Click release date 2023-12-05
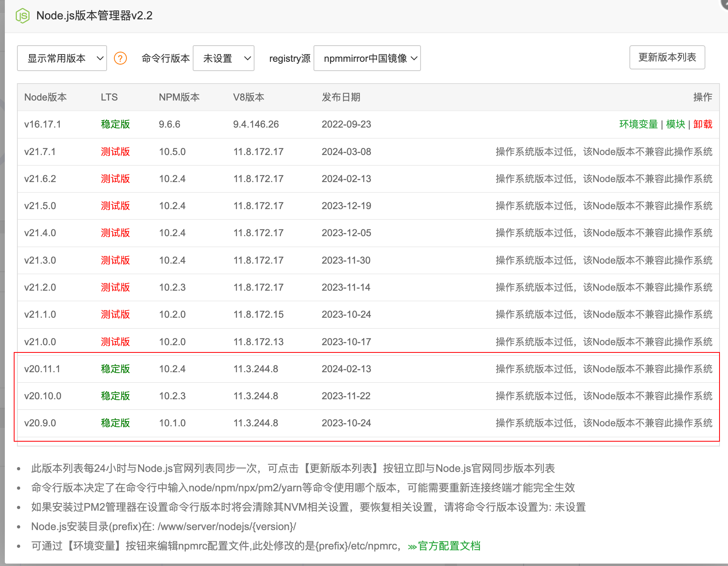This screenshot has height=566, width=728. [346, 233]
